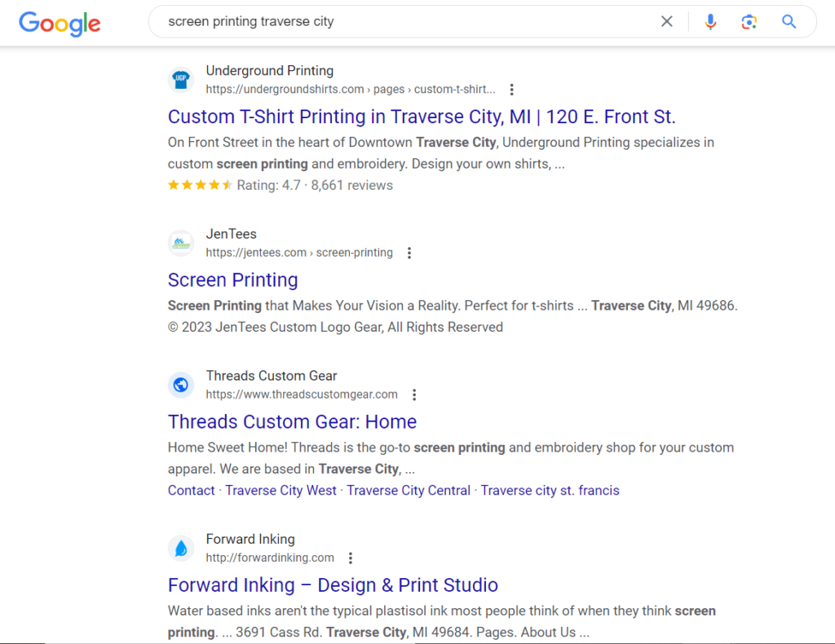Click the threadscustomgear.com URL
Viewport: 835px width, 644px height.
302,395
